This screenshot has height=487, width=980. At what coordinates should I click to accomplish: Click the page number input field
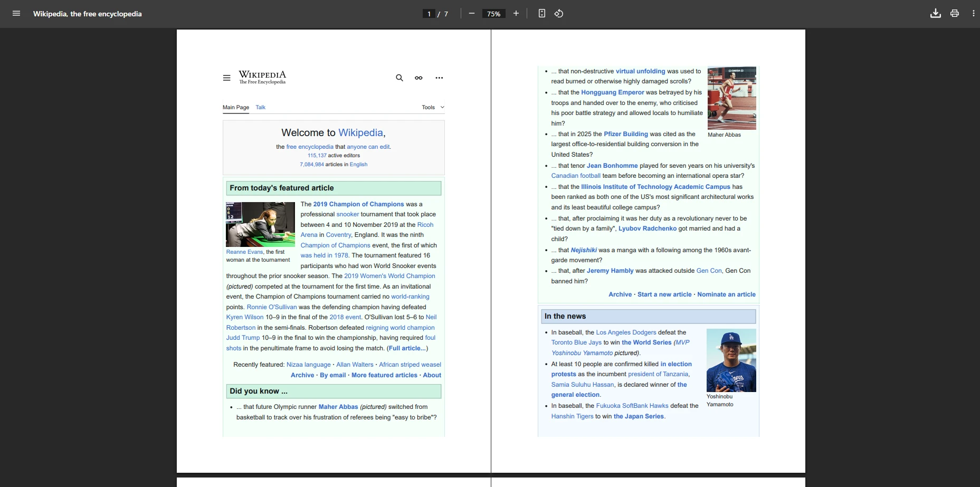tap(429, 14)
